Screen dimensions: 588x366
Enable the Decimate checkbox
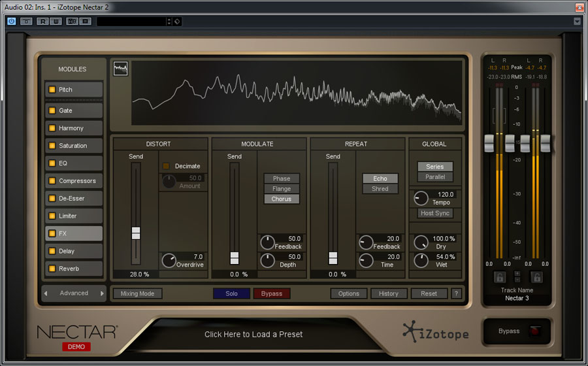166,166
